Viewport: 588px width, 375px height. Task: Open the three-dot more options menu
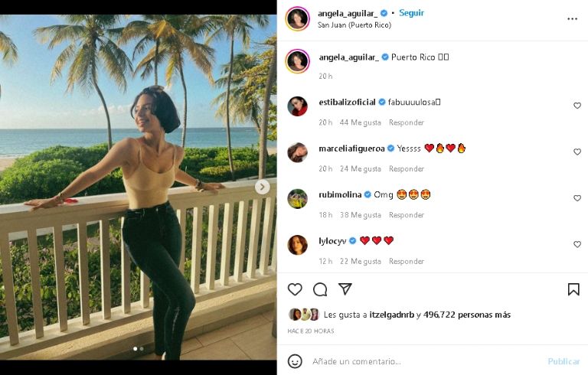(573, 18)
